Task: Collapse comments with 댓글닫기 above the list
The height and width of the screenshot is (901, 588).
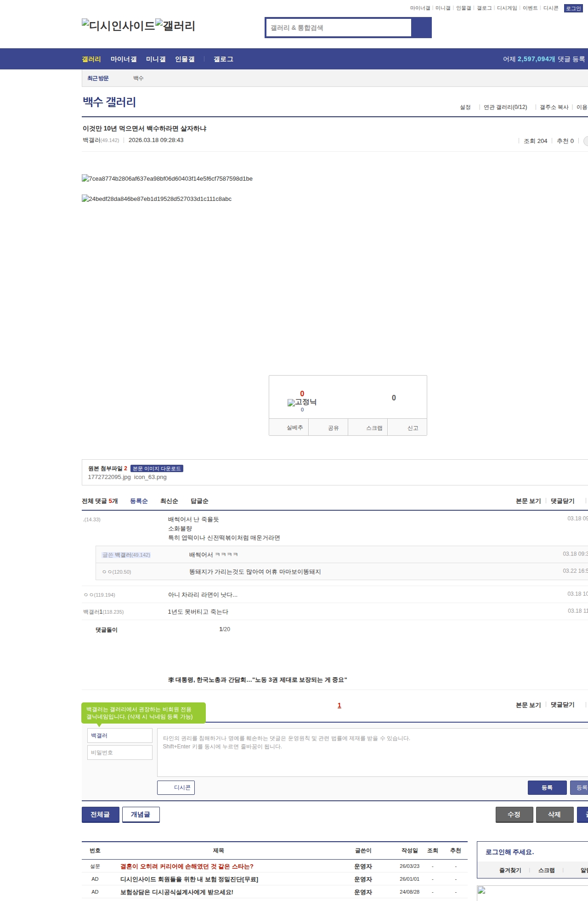Action: click(x=562, y=501)
